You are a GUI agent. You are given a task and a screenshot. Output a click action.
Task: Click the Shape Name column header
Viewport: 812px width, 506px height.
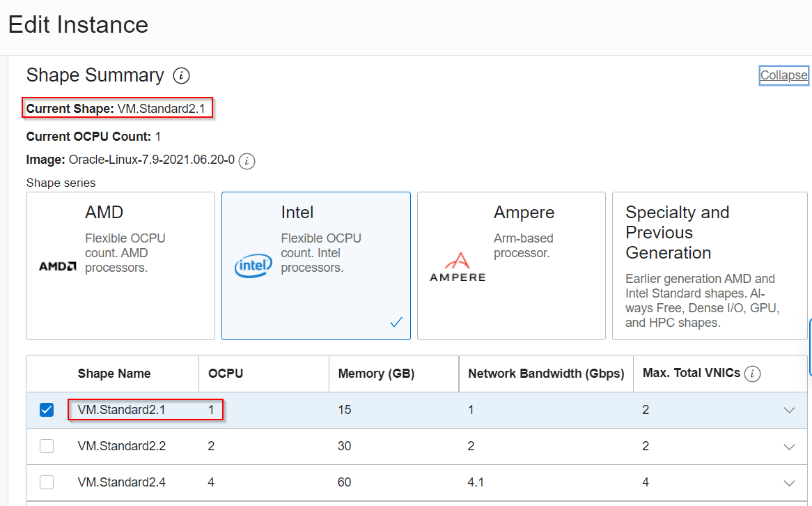[114, 374]
